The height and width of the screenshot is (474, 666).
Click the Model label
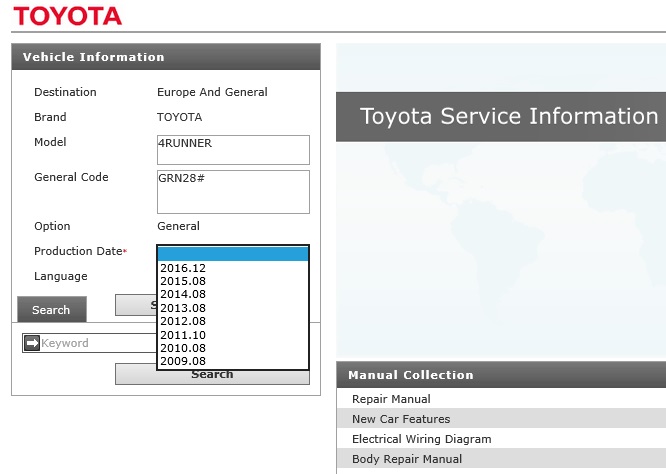(50, 142)
